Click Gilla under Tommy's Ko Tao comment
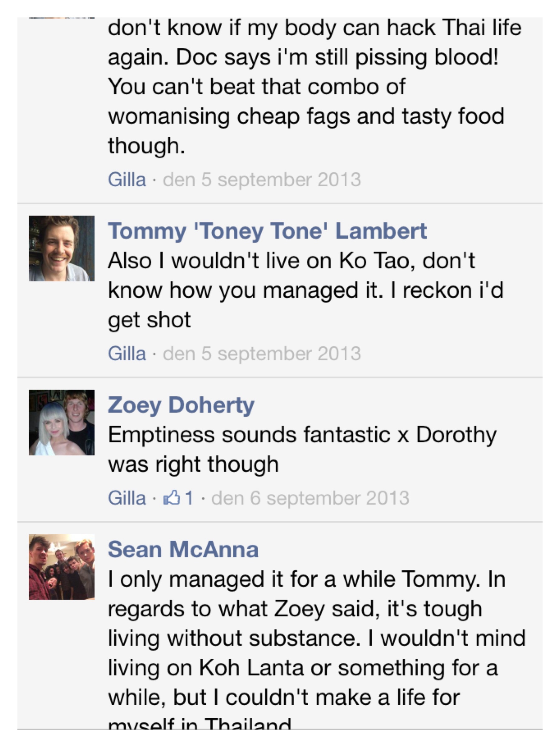560x747 pixels. click(127, 354)
